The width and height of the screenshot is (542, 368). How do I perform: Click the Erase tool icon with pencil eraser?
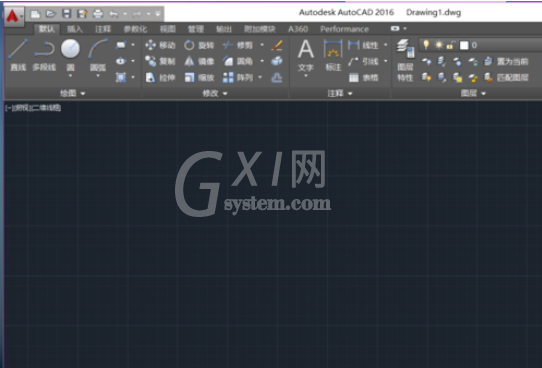277,45
